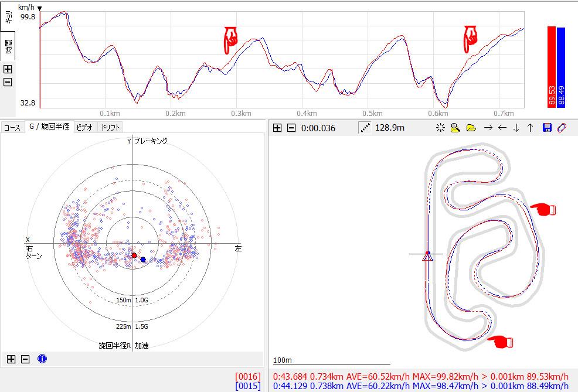Image resolution: width=578 pixels, height=392 pixels.
Task: Open the yellow folder icon
Action: pos(471,128)
